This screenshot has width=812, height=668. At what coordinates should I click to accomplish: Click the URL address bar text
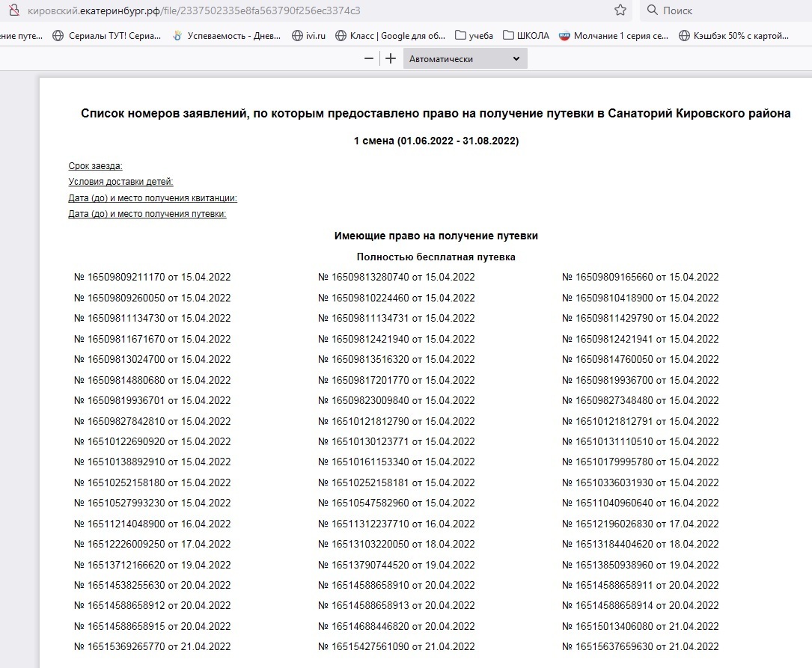[x=195, y=10]
